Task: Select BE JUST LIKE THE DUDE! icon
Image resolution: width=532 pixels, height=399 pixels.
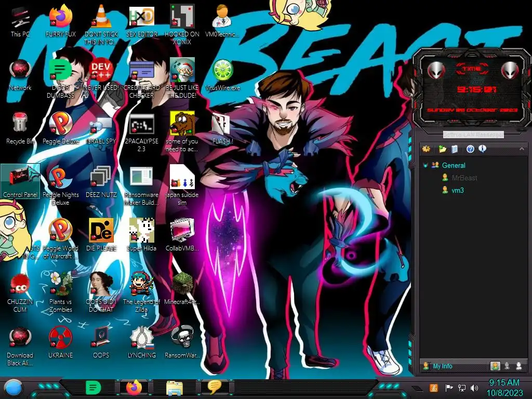Action: click(182, 79)
